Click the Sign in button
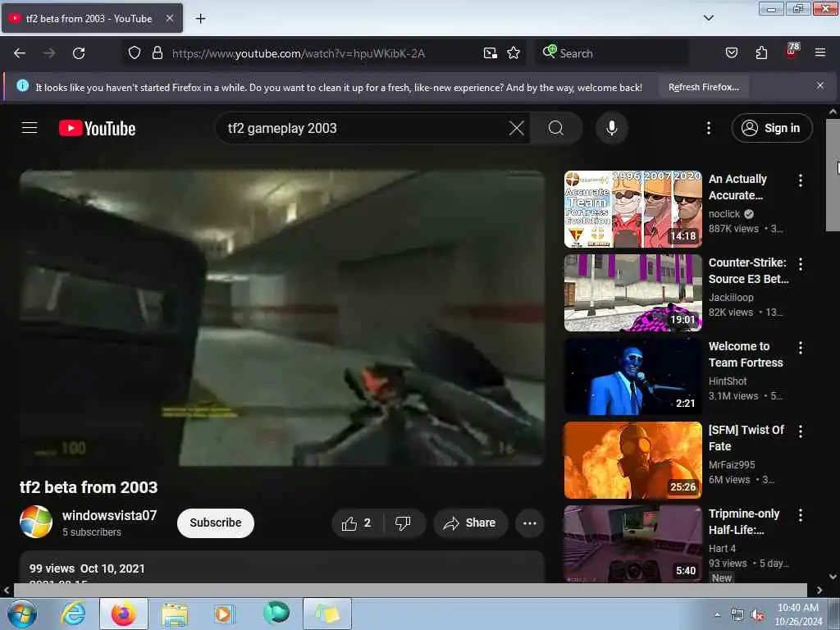The height and width of the screenshot is (630, 840). [x=771, y=128]
